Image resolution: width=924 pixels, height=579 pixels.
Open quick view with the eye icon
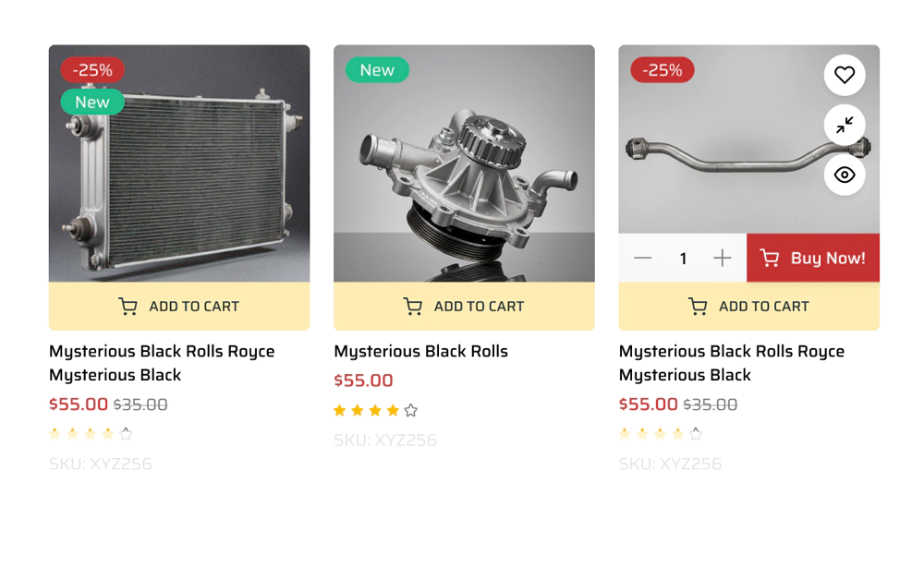pyautogui.click(x=845, y=175)
